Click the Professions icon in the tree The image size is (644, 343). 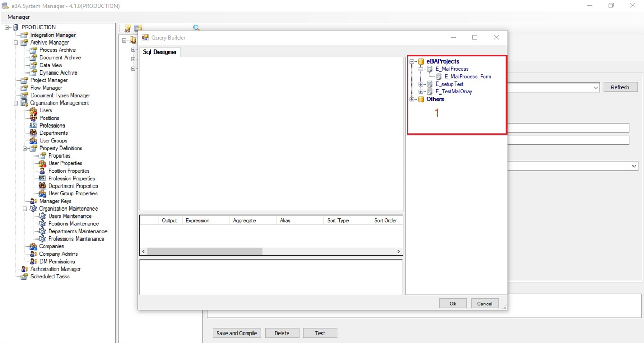point(33,126)
